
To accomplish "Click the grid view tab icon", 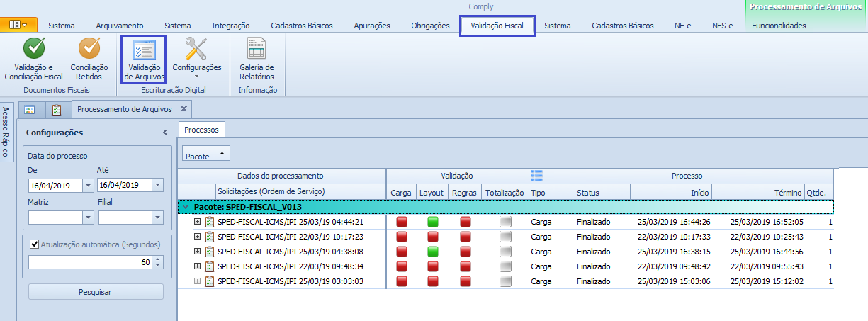I will tap(30, 109).
